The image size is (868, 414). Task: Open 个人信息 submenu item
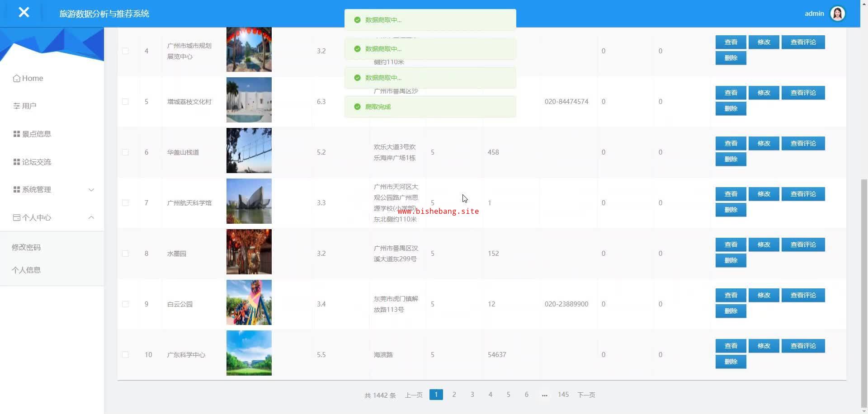(26, 270)
